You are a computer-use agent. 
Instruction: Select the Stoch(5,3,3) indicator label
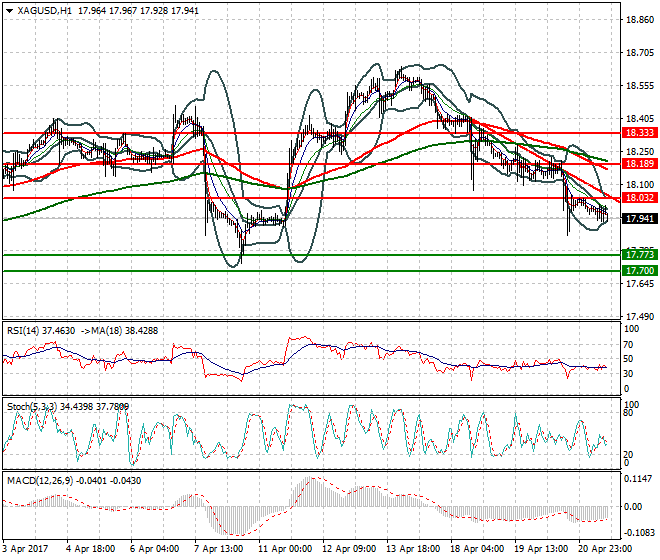tap(30, 405)
